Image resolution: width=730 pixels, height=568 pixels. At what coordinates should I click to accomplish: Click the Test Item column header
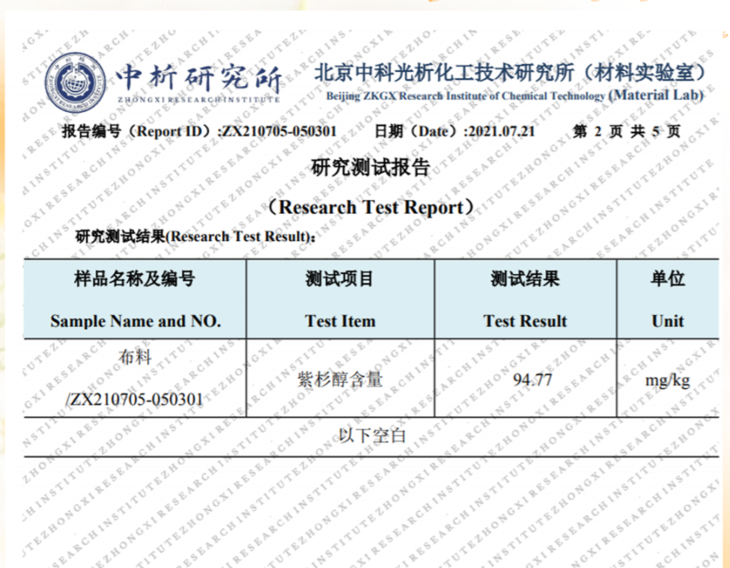pyautogui.click(x=340, y=300)
